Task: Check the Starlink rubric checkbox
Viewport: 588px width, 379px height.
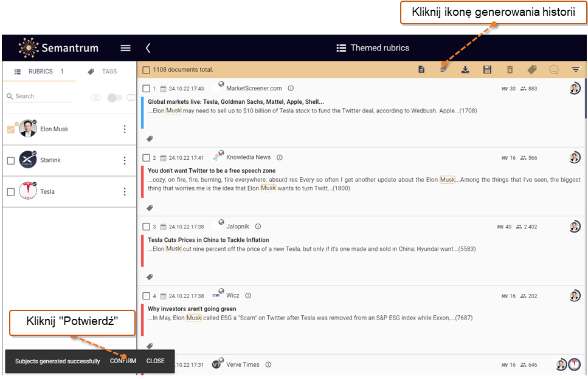Action: [x=11, y=161]
